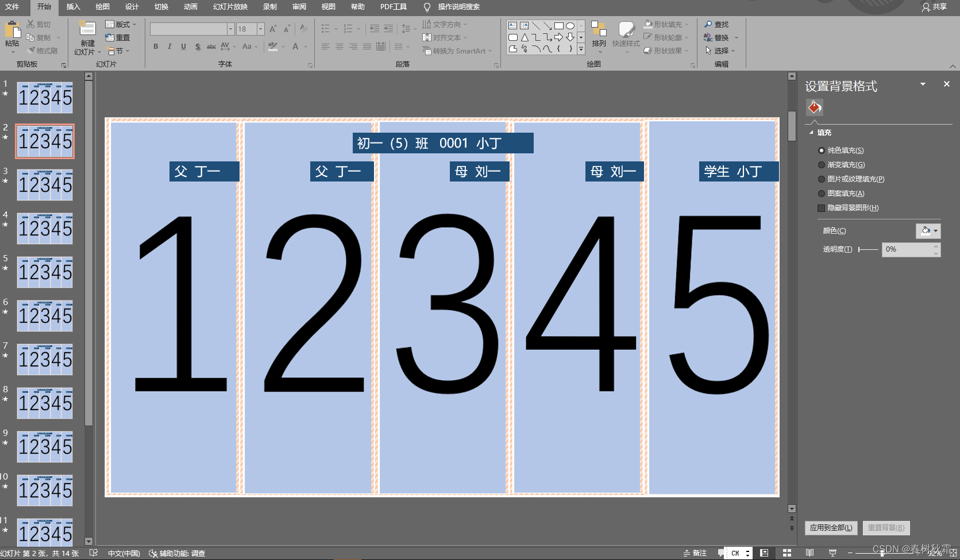The width and height of the screenshot is (960, 560).
Task: Switch to Slide Show (幻灯片放映) tab
Action: (x=230, y=7)
